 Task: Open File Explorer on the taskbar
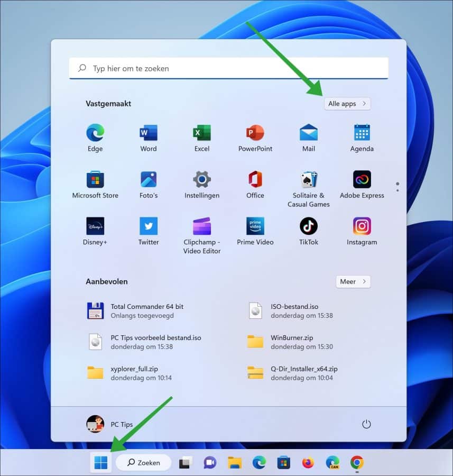pyautogui.click(x=235, y=463)
